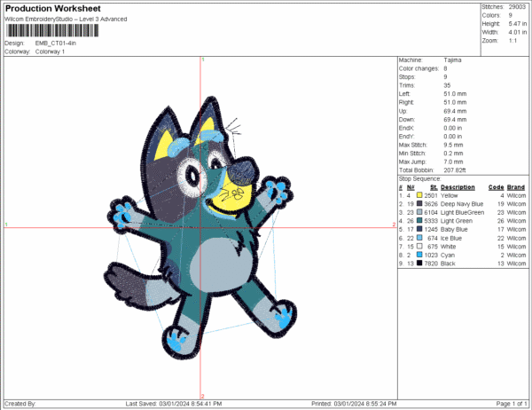Click the 'Page 1 of 1' text
This screenshot has width=532, height=410.
coord(512,404)
